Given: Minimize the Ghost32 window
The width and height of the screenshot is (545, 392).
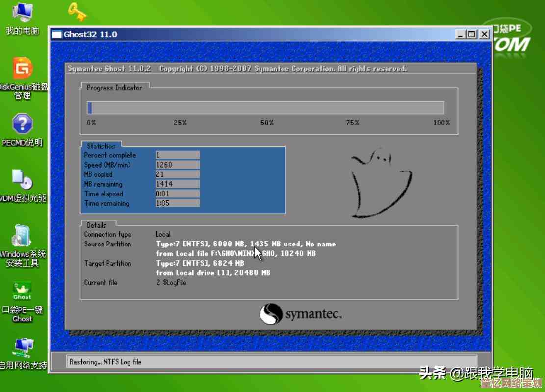Looking at the screenshot, I should click(460, 34).
